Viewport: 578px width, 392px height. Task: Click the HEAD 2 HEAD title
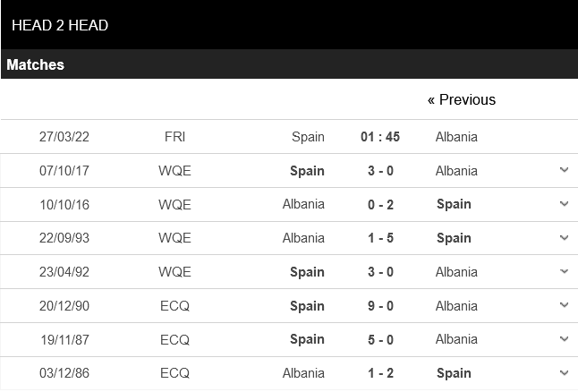[60, 25]
